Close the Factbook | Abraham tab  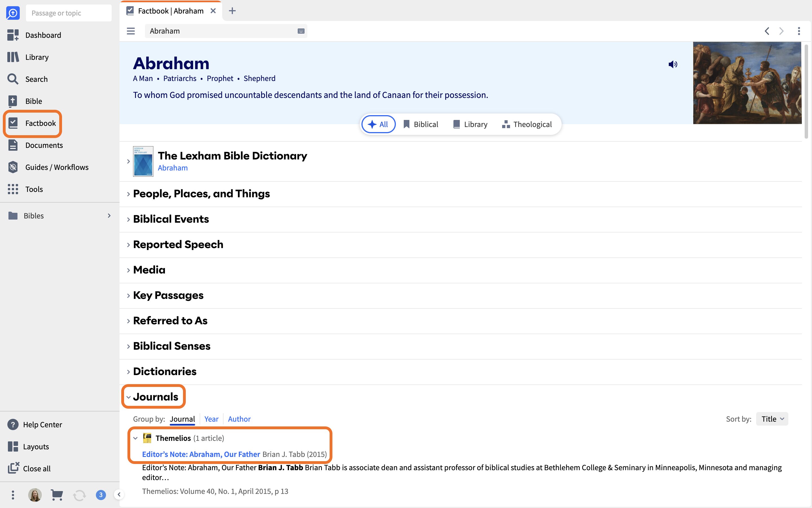click(213, 11)
